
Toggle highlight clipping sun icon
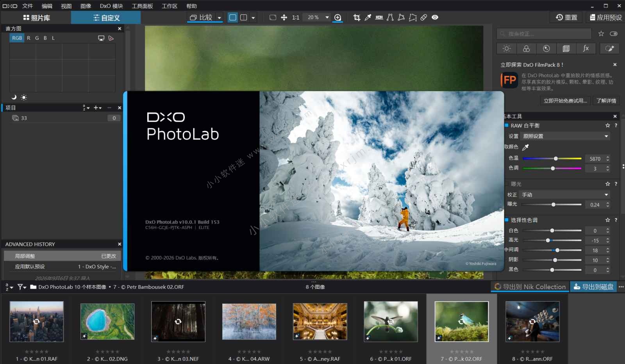point(24,97)
